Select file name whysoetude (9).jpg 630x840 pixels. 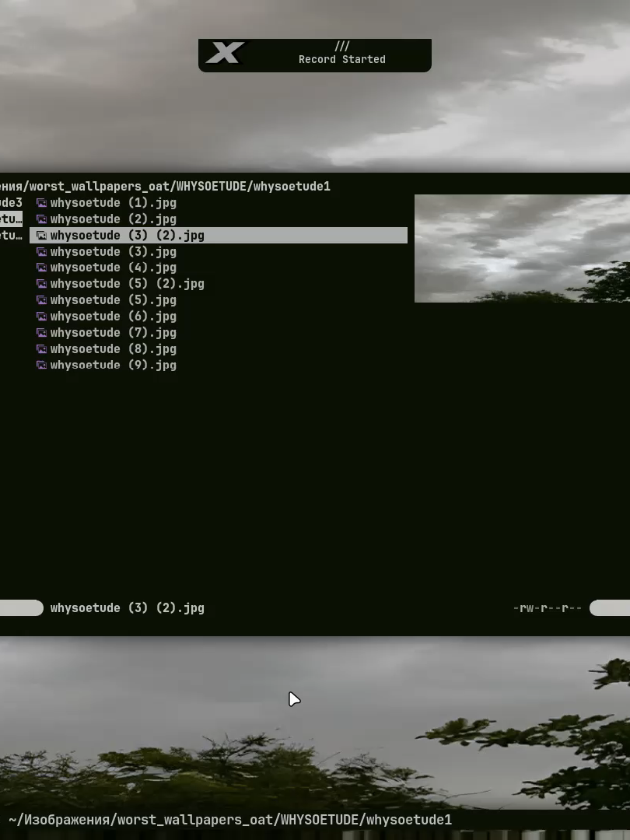114,366
